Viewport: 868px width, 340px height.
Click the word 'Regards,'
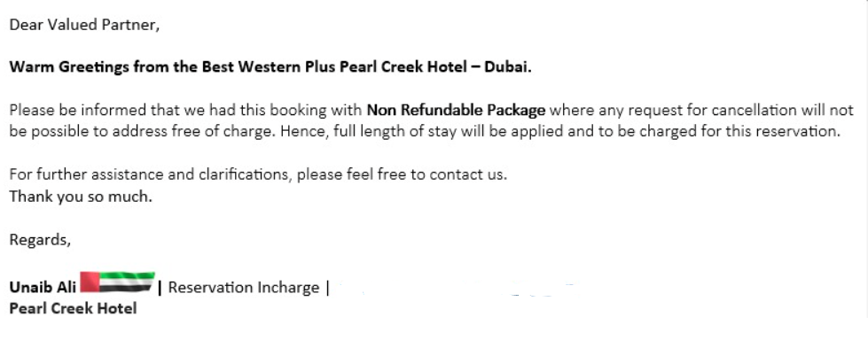click(x=40, y=241)
